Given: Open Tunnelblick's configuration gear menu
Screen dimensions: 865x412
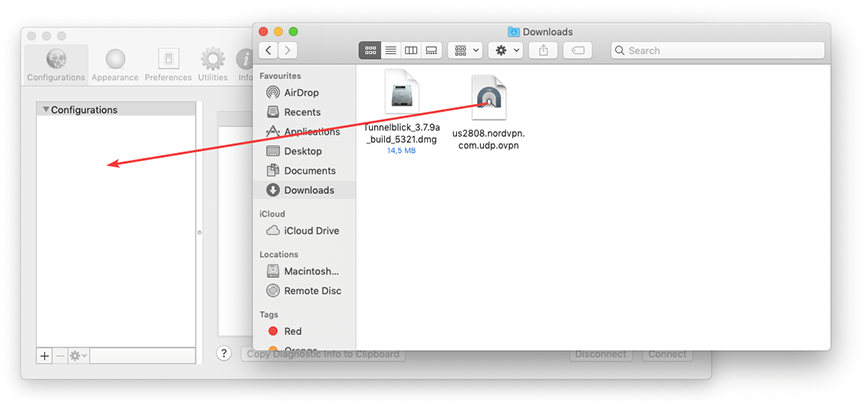Looking at the screenshot, I should 77,355.
